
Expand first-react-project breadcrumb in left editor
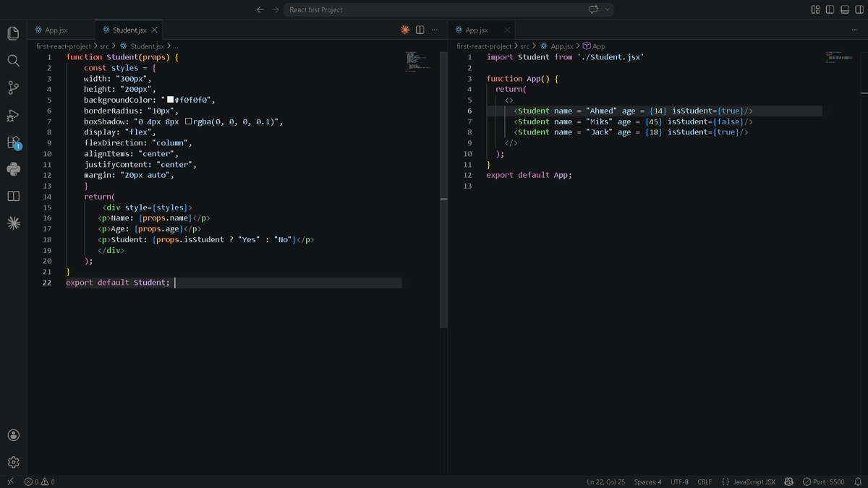64,46
